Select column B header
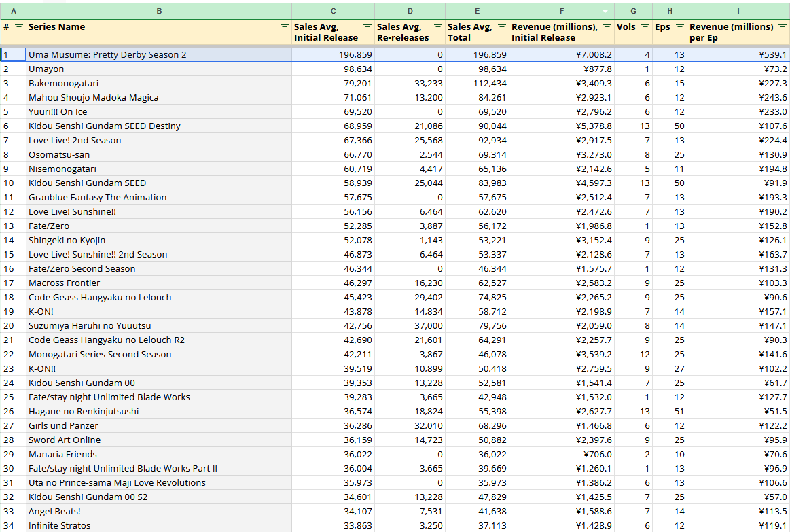Screen dimensions: 790x532 [159, 11]
